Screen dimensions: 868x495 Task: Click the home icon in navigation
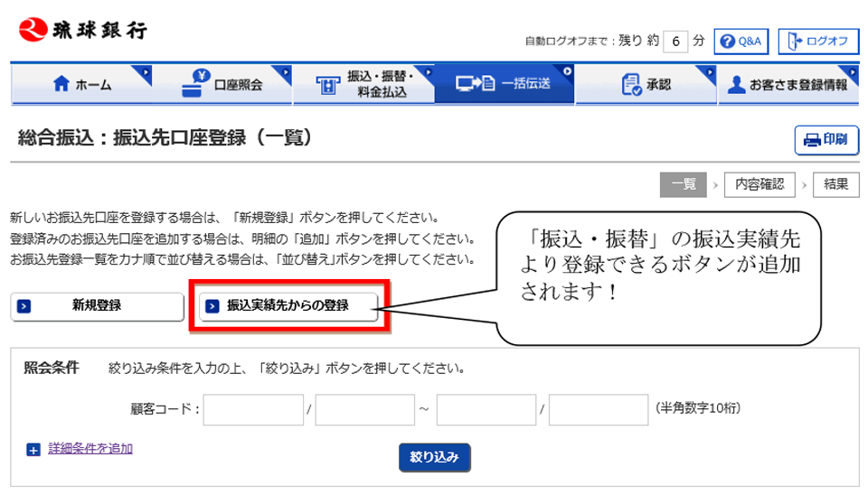click(61, 85)
